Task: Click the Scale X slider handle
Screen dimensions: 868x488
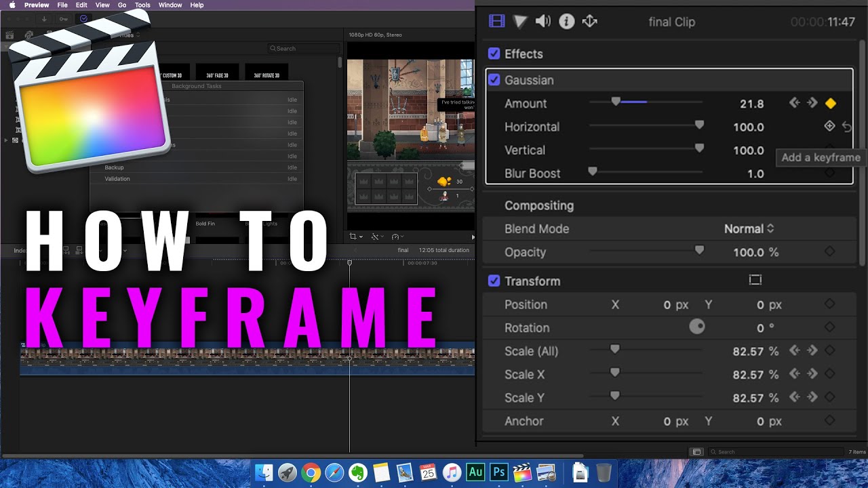Action: tap(615, 373)
